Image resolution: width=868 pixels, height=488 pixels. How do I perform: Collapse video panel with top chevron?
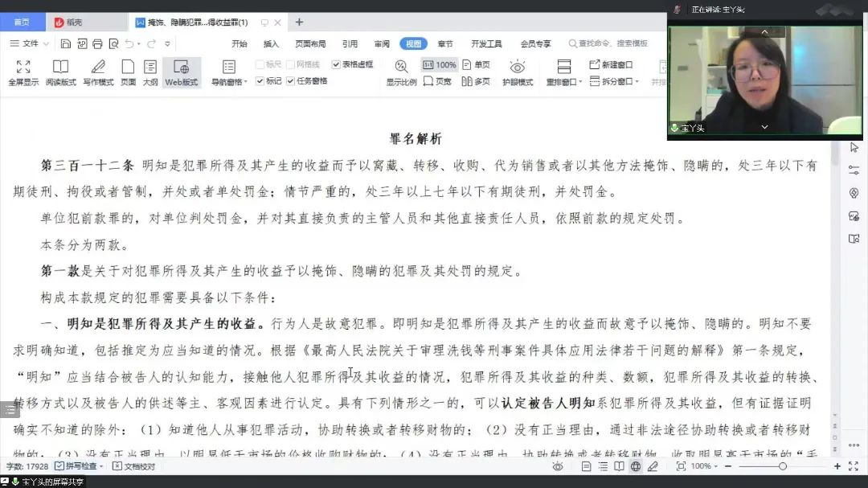[x=764, y=32]
